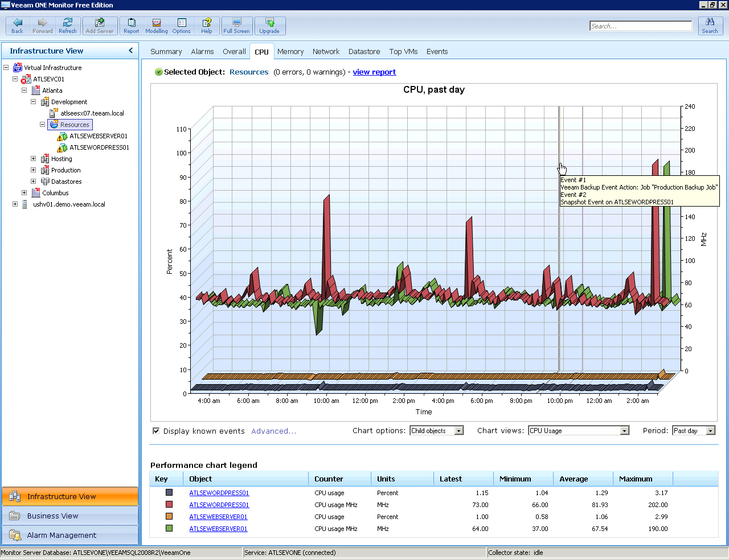This screenshot has height=560, width=729.
Task: Click the atlseesx07.teeam.local host icon
Action: coord(54,113)
